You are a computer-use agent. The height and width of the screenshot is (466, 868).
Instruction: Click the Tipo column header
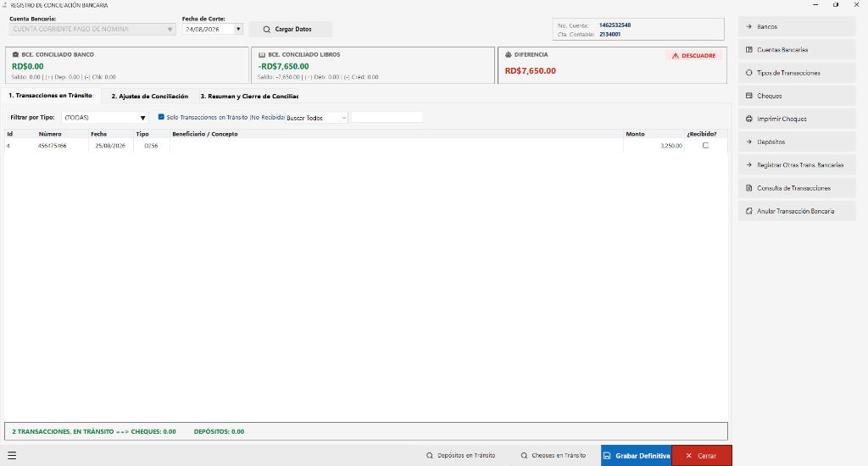pyautogui.click(x=151, y=134)
